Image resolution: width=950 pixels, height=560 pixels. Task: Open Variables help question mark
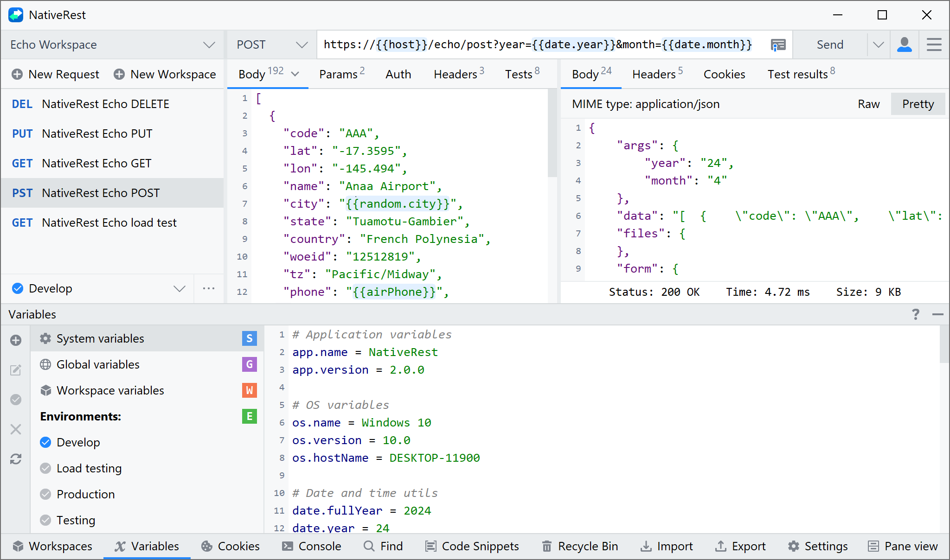[916, 314]
